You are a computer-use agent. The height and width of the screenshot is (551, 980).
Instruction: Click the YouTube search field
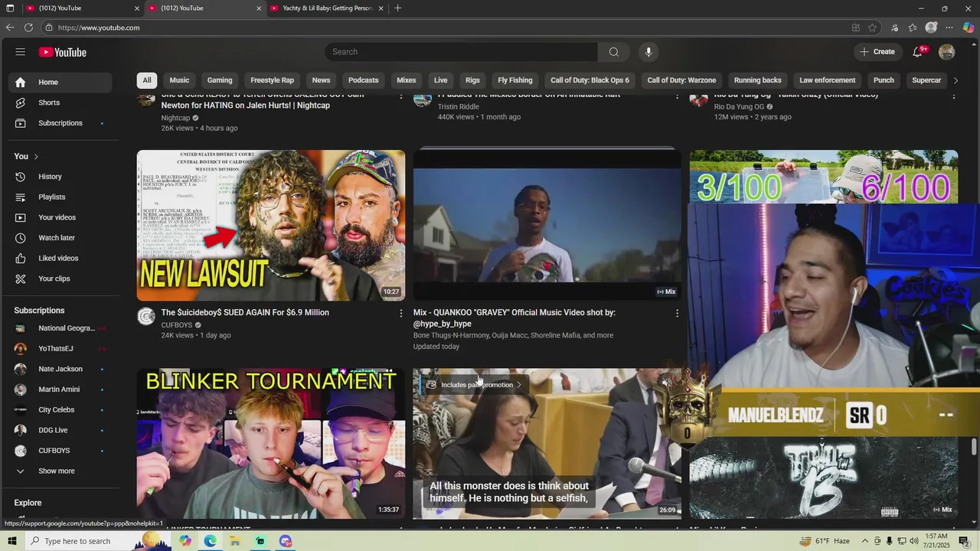[x=461, y=52]
